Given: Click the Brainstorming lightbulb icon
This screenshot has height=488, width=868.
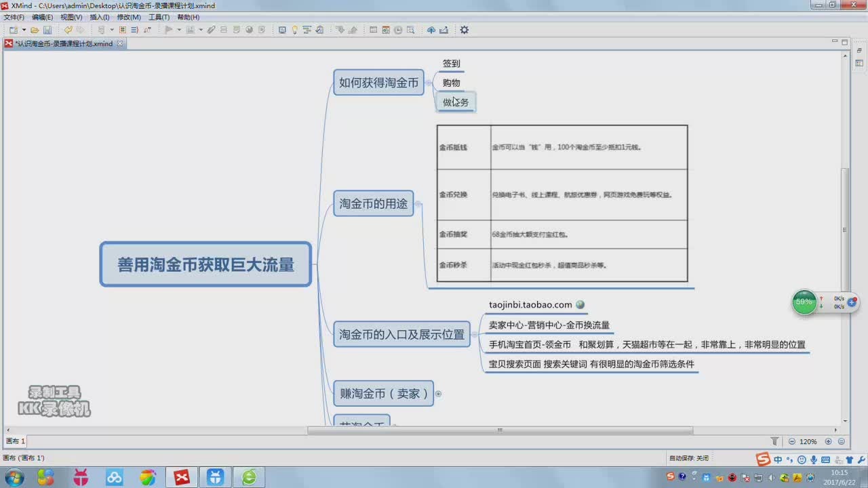Looking at the screenshot, I should pyautogui.click(x=294, y=30).
